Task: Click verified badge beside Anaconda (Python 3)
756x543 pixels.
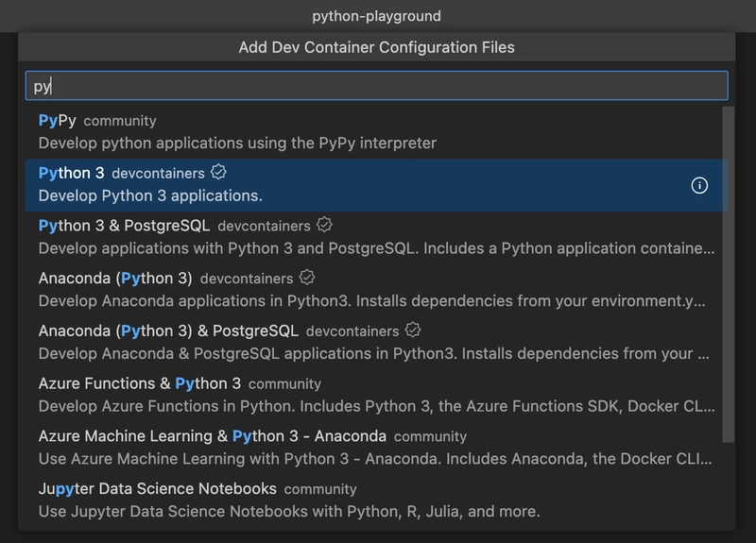Action: 307,279
